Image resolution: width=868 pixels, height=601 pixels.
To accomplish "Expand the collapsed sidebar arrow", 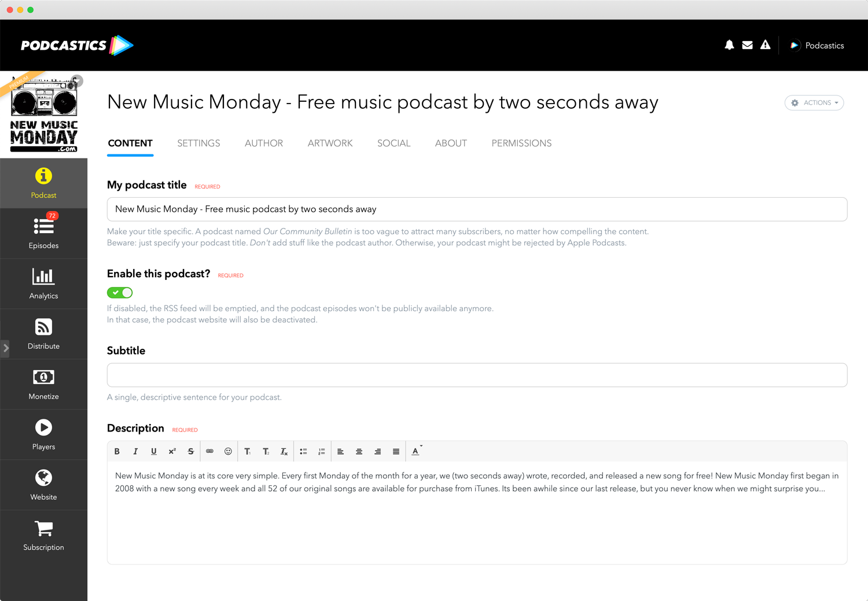I will tap(6, 348).
